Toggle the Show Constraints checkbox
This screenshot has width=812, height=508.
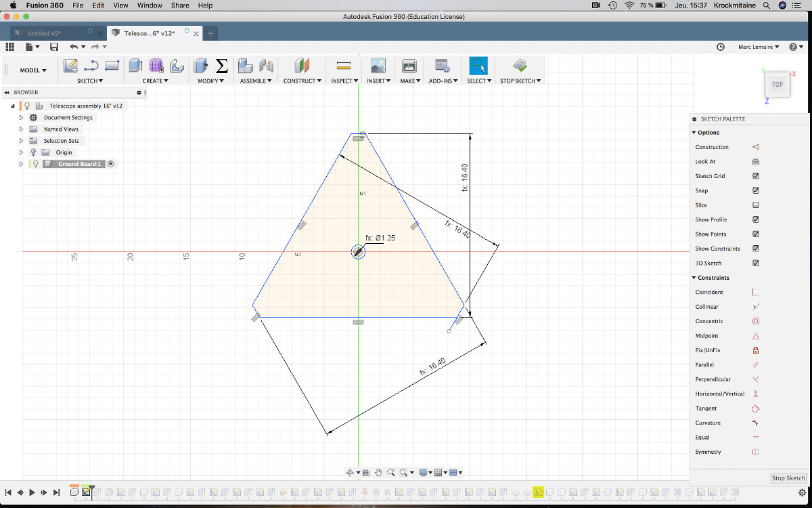pos(756,249)
